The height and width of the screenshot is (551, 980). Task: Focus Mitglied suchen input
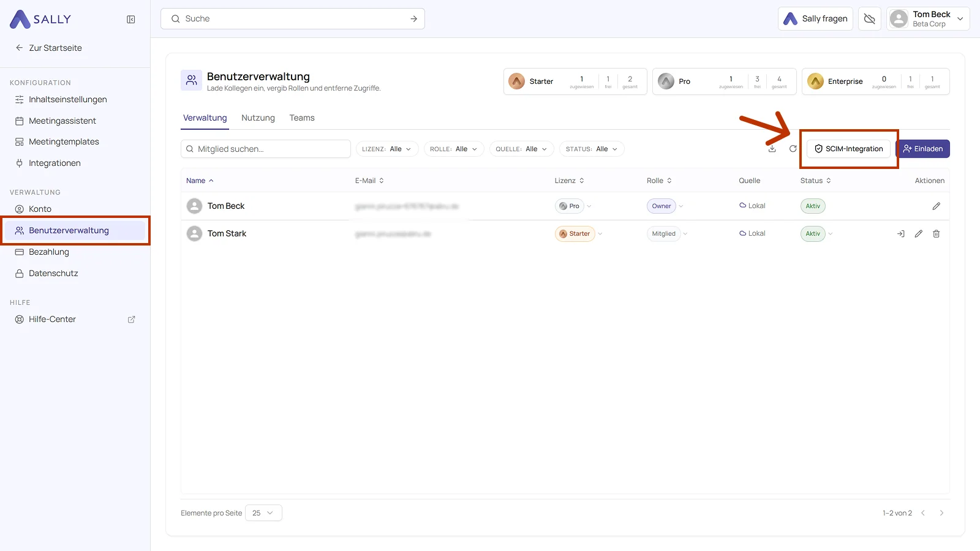coord(266,149)
